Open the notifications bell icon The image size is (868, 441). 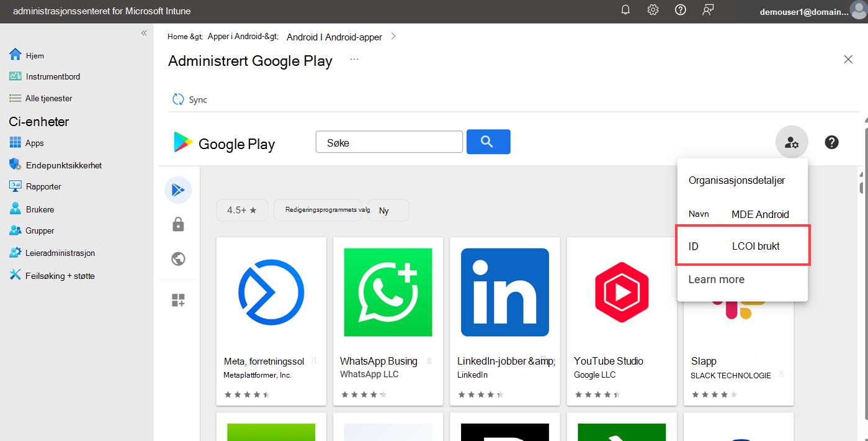(625, 10)
